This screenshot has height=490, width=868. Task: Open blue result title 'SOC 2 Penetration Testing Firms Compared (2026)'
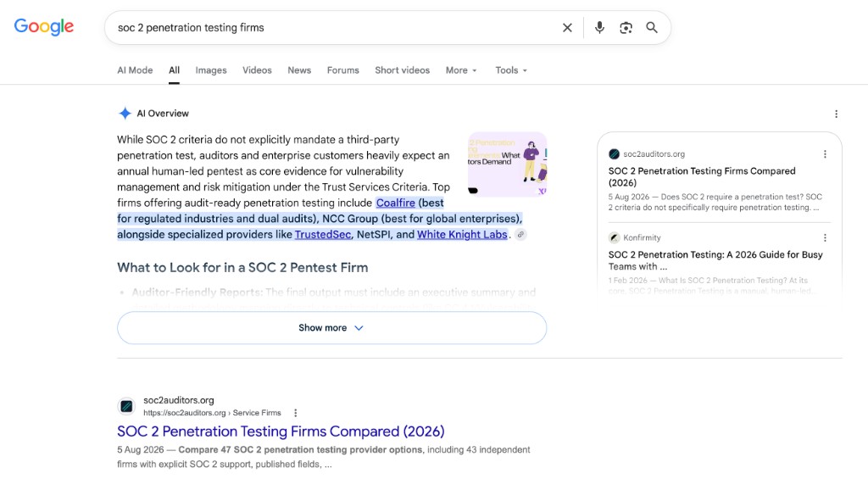click(281, 432)
